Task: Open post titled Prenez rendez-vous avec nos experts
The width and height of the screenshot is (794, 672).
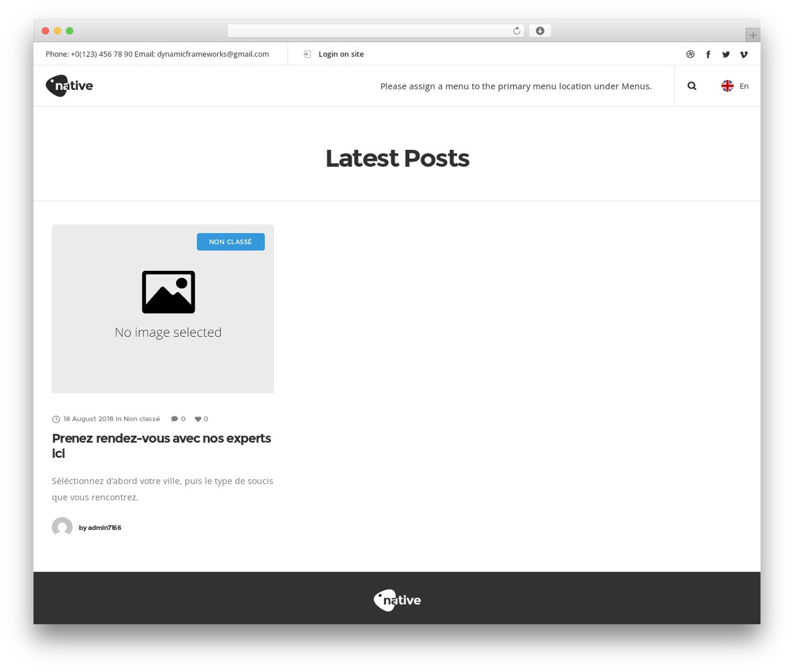Action: tap(161, 446)
